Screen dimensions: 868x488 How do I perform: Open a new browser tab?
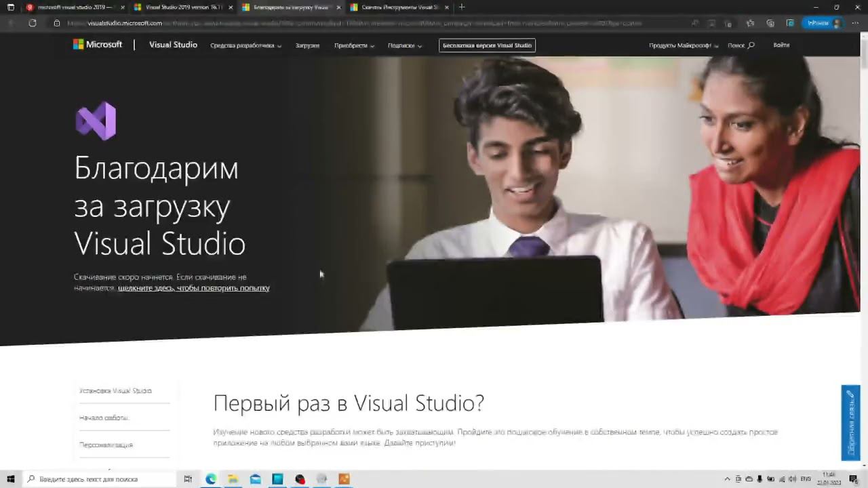click(x=462, y=7)
